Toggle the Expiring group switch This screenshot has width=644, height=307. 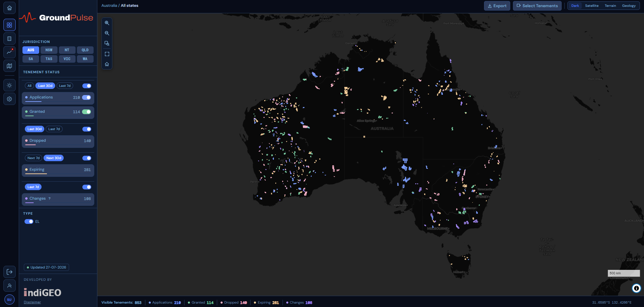(87, 158)
